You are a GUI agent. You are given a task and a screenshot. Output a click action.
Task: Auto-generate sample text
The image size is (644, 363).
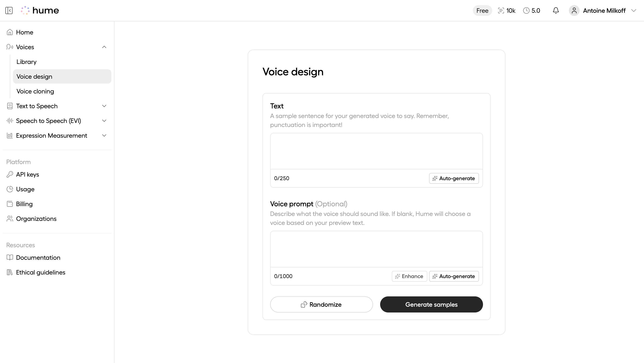coord(454,178)
